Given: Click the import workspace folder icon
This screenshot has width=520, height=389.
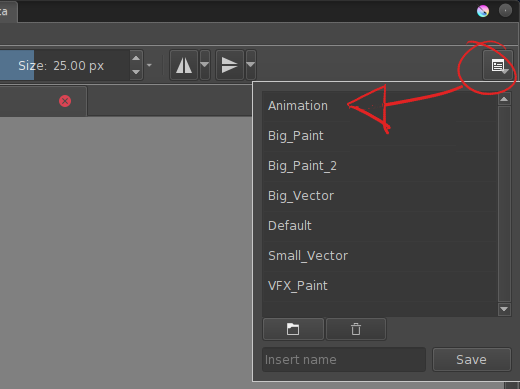Looking at the screenshot, I should (x=293, y=329).
